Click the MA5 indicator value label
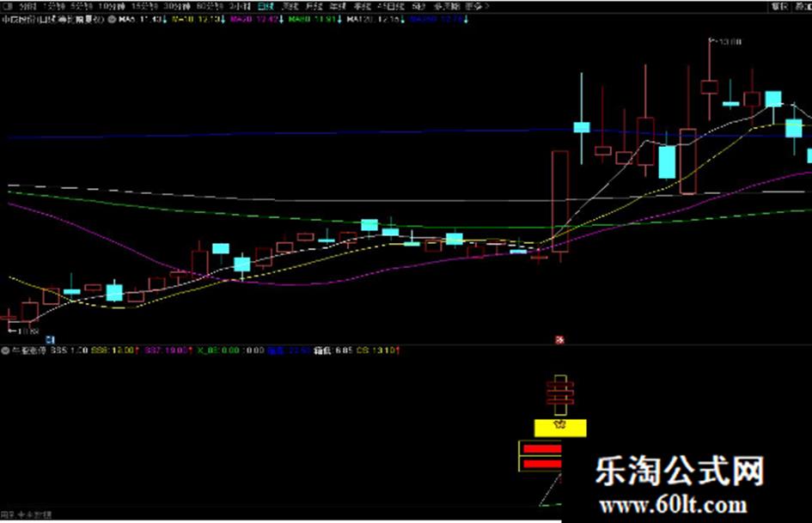Viewport: 812px width, 523px height. pyautogui.click(x=143, y=19)
